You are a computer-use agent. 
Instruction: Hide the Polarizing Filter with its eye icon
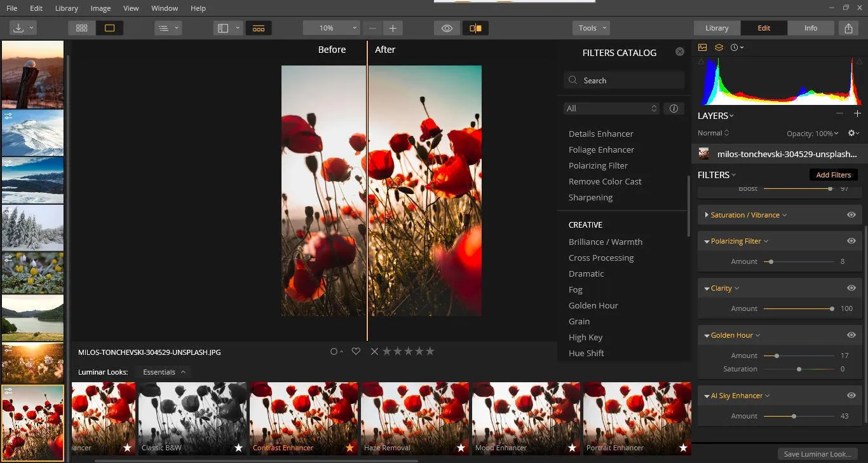click(851, 241)
